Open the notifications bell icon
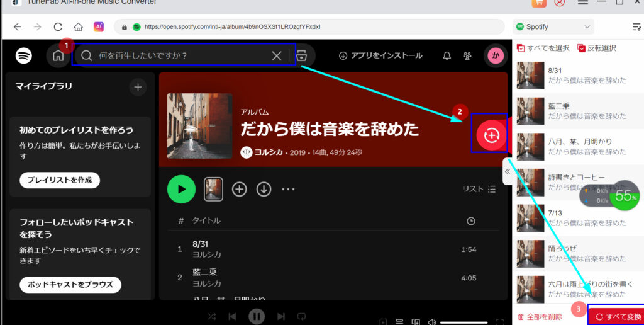Viewport: 644px width, 325px height. (447, 55)
